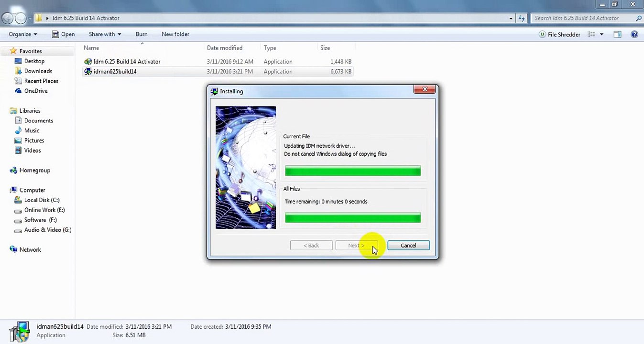This screenshot has width=644, height=344.
Task: Click the Next button in installer
Action: [356, 246]
